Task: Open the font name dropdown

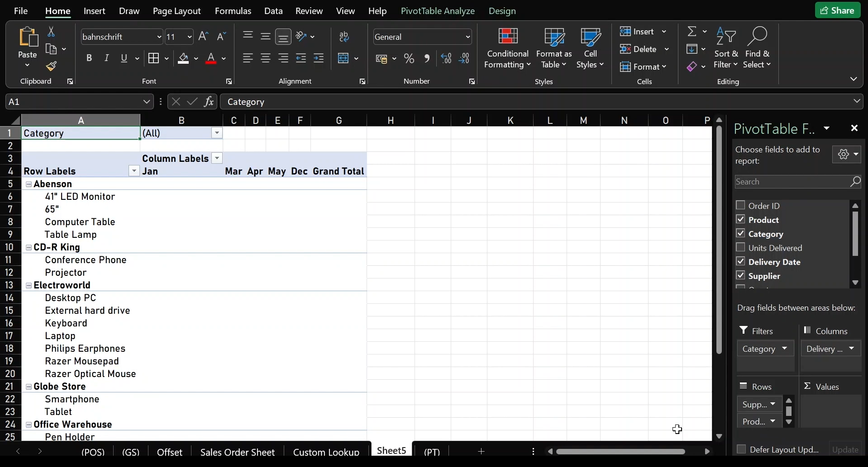Action: (159, 37)
